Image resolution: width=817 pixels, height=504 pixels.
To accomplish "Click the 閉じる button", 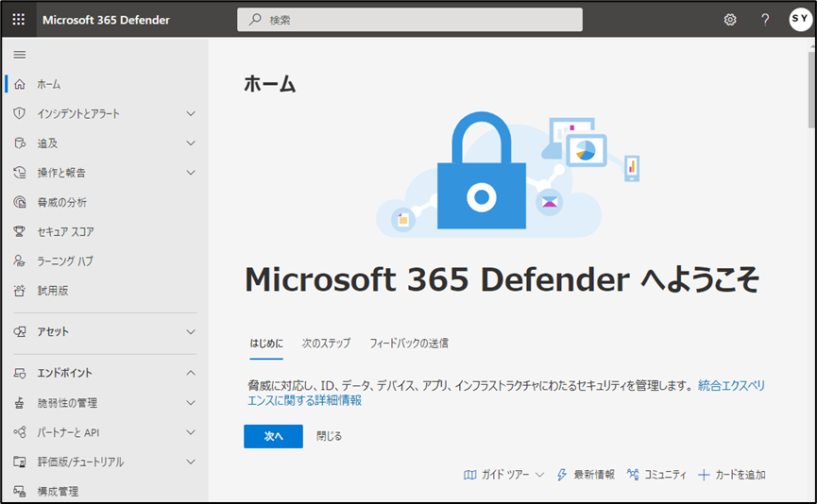I will point(330,436).
